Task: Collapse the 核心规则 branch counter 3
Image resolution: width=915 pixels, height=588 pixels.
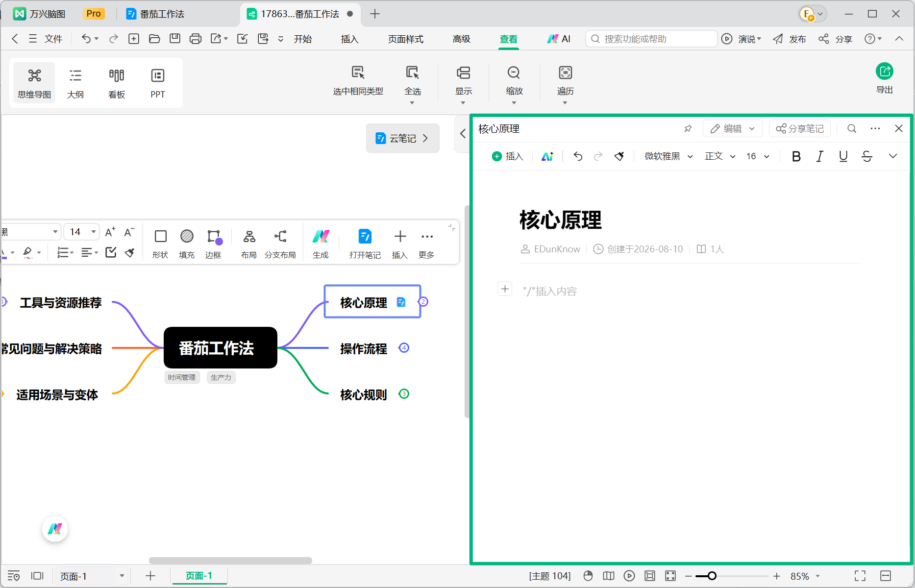Action: pos(404,394)
